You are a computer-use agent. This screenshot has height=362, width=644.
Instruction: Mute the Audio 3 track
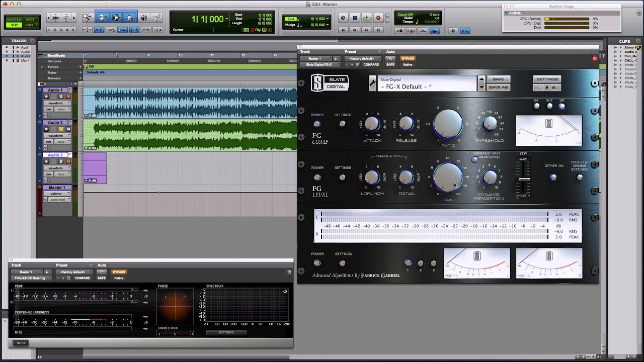(68, 161)
